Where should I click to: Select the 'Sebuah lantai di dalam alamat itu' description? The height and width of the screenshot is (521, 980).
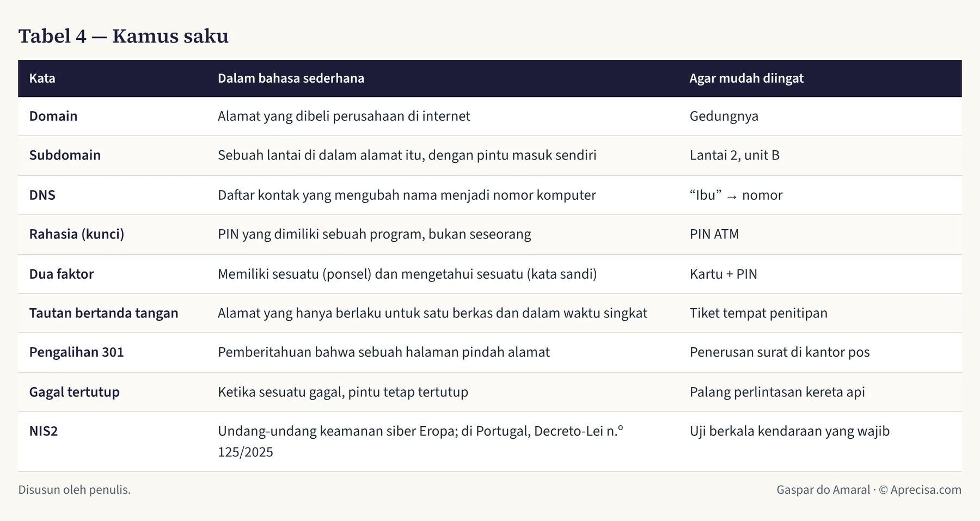click(x=407, y=155)
